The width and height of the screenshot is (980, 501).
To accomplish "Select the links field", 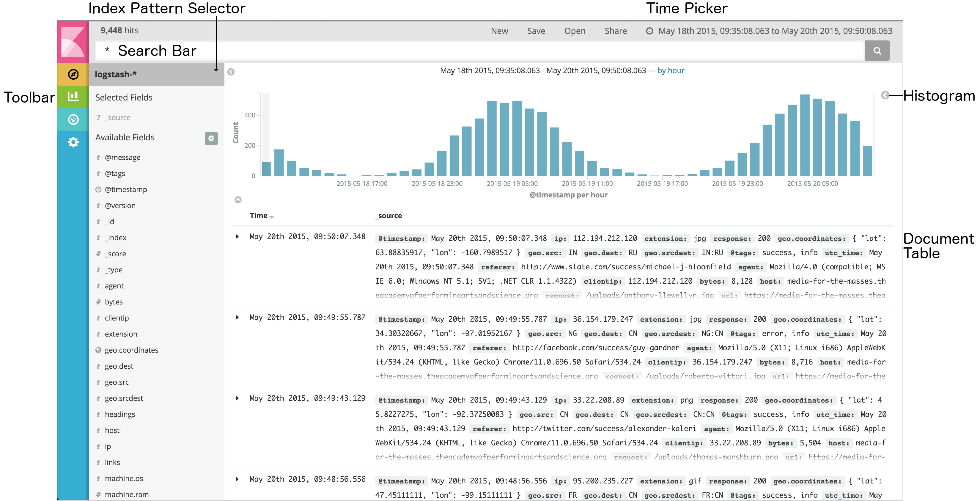I will pyautogui.click(x=112, y=463).
